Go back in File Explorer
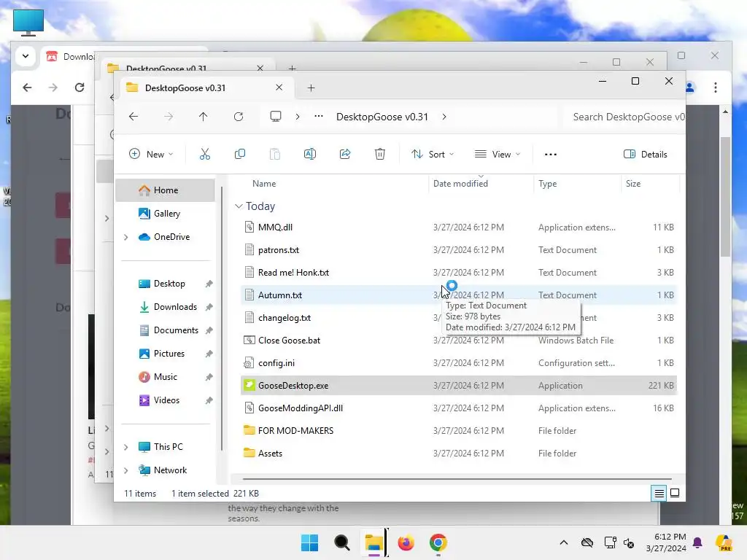The width and height of the screenshot is (747, 560). [x=133, y=117]
